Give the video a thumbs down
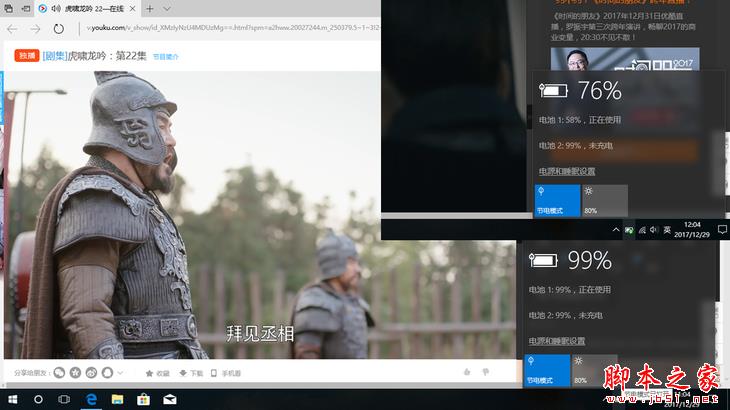Image resolution: width=730 pixels, height=410 pixels. 486,372
